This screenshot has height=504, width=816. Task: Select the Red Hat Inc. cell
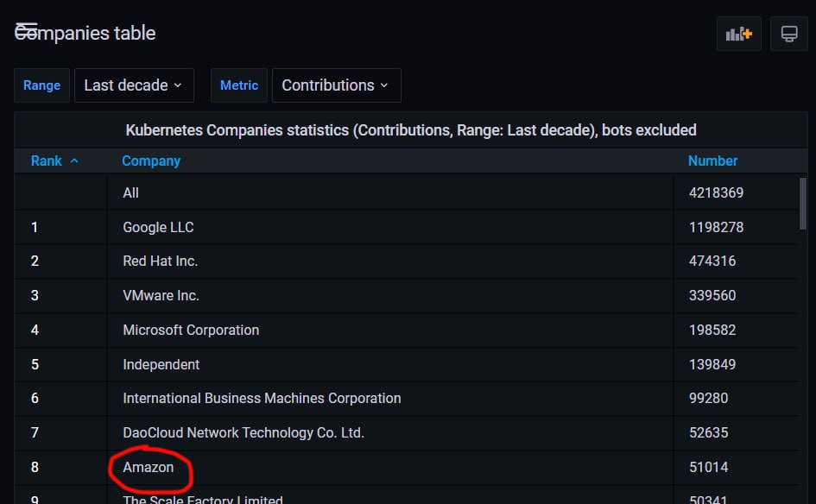pos(161,261)
